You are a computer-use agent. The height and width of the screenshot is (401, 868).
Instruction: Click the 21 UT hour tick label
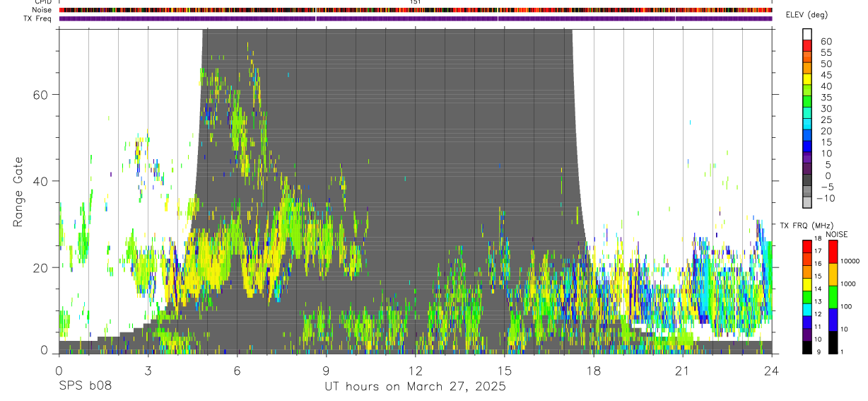683,370
